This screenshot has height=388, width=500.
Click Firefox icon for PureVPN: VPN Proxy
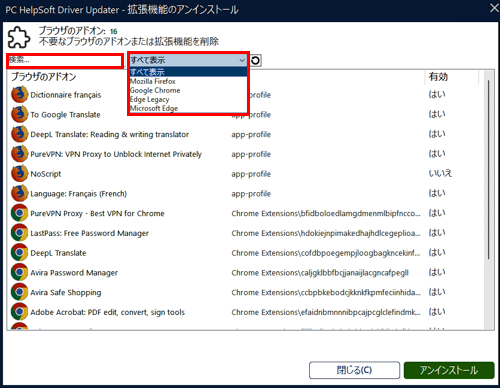click(20, 154)
